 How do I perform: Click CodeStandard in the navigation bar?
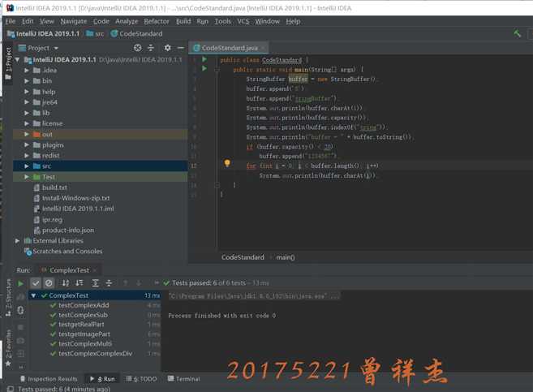coord(136,33)
